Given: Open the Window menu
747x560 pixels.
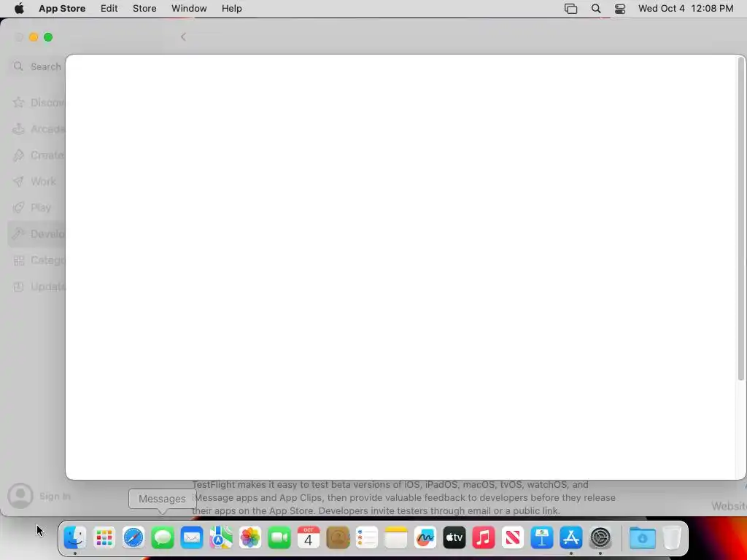Looking at the screenshot, I should point(189,9).
